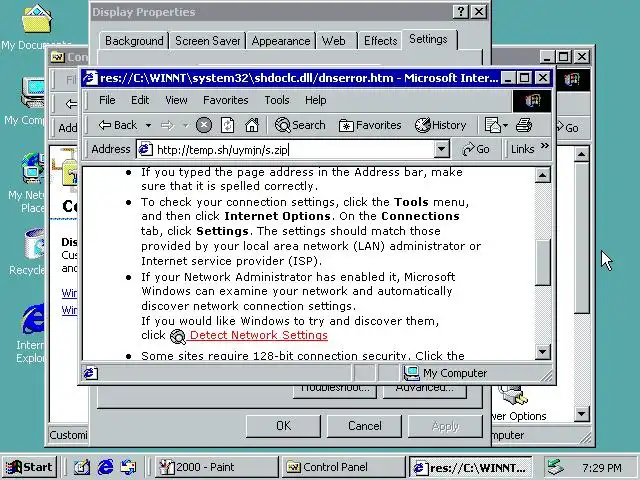Open the Help menu in Internet Explorer

point(316,100)
